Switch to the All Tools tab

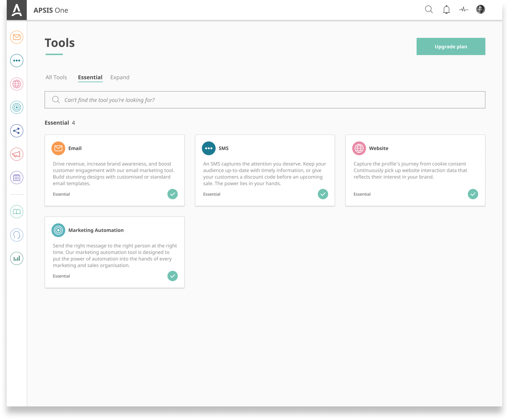[56, 77]
